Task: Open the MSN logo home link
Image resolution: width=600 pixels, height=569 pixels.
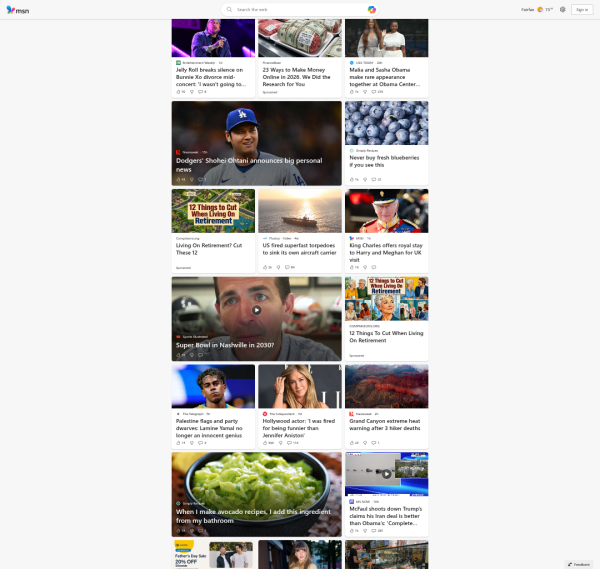Action: 18,10
